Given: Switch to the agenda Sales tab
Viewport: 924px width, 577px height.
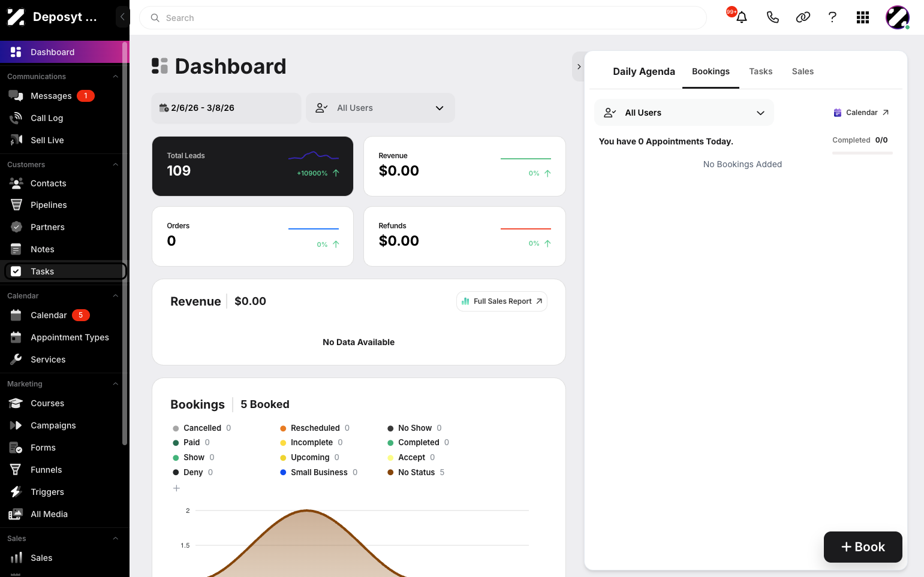Looking at the screenshot, I should coord(803,71).
